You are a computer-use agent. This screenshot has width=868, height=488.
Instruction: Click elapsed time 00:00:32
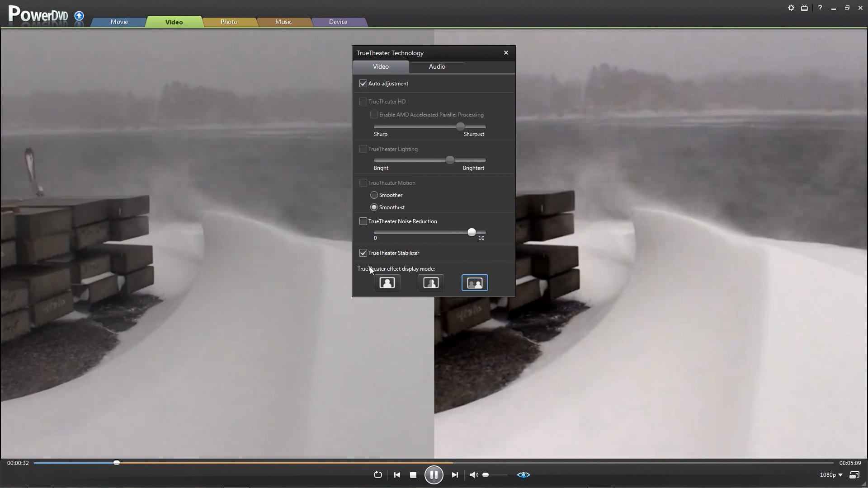[18, 463]
